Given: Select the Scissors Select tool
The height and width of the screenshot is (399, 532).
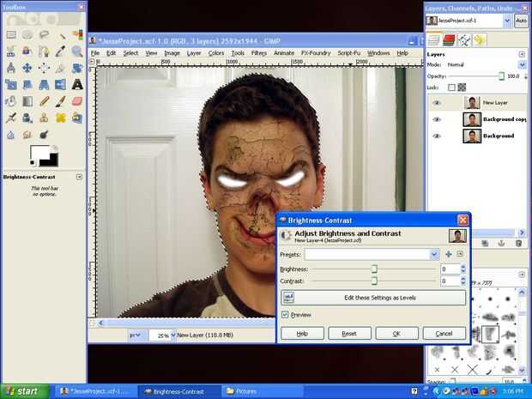Looking at the screenshot, I should [11, 51].
